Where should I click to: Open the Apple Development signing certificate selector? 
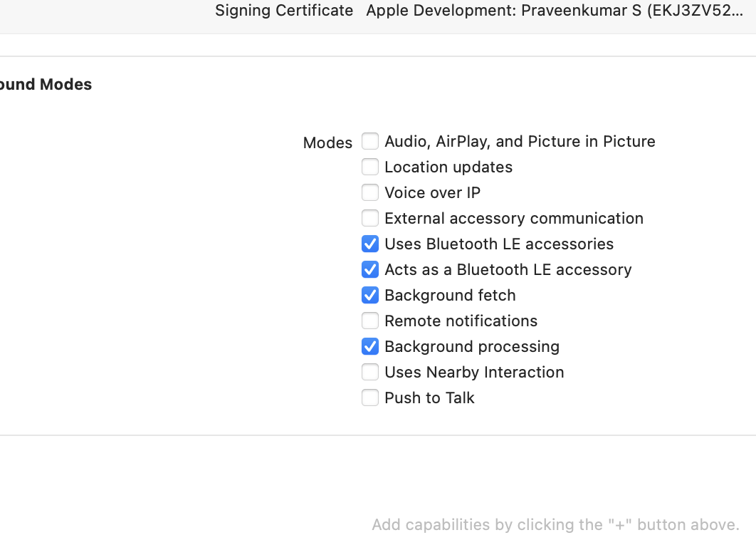pyautogui.click(x=555, y=11)
